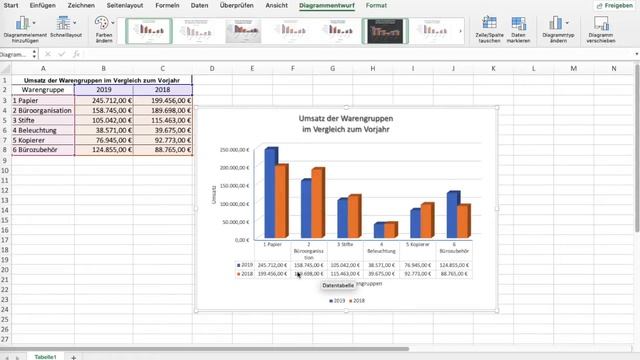This screenshot has height=360, width=640.
Task: Expand the formula bar chevron
Action: 636,54
